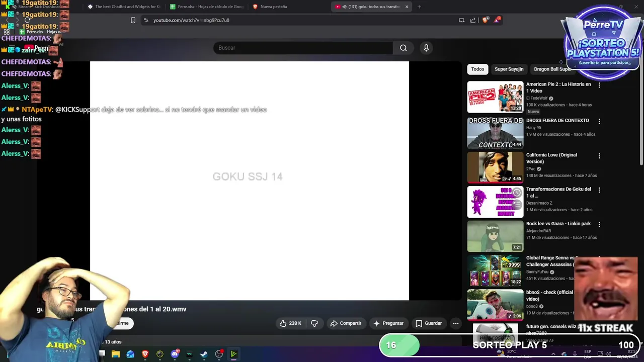
Task: Click the American Pie 2 video thumbnail
Action: coord(495,97)
